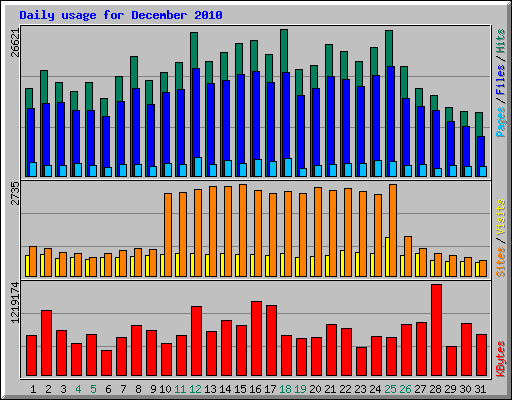The width and height of the screenshot is (512, 400).
Task: Click green weekend day label 18
Action: (x=285, y=389)
